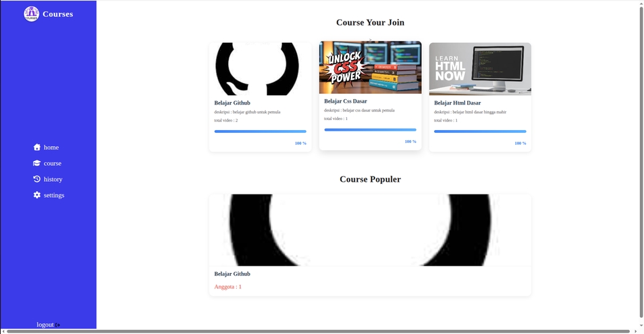
Task: Click the Course Populer heading
Action: (370, 179)
